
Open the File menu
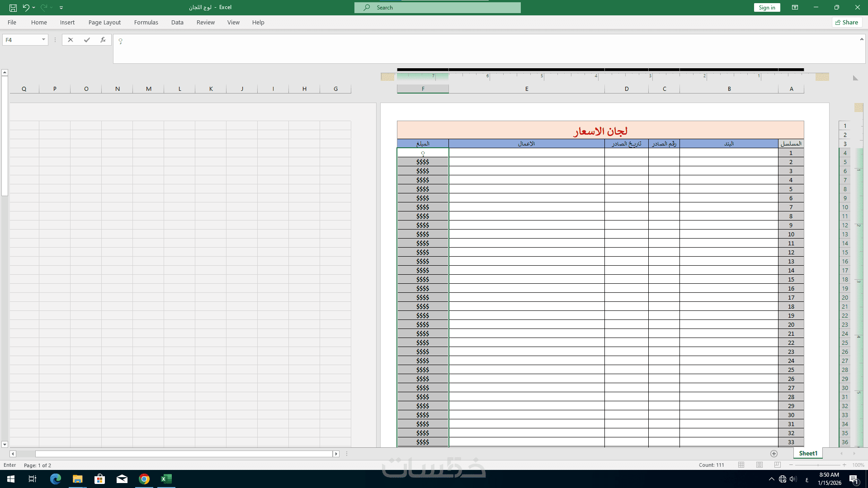pos(12,22)
